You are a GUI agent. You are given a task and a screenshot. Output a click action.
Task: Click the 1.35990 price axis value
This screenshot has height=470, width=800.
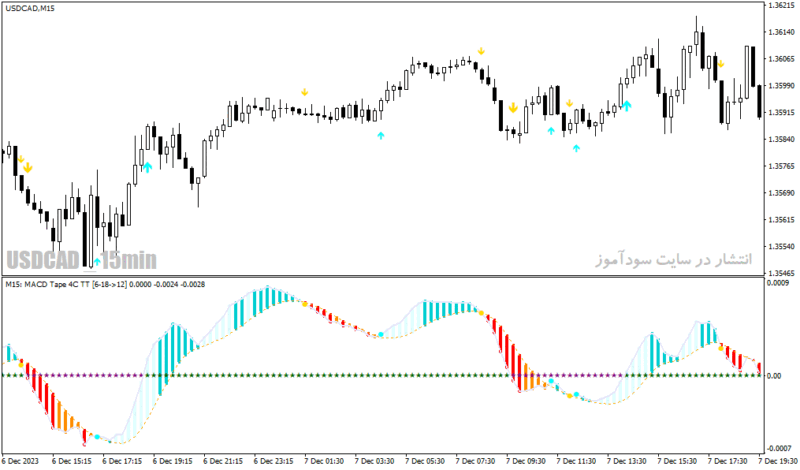click(781, 85)
